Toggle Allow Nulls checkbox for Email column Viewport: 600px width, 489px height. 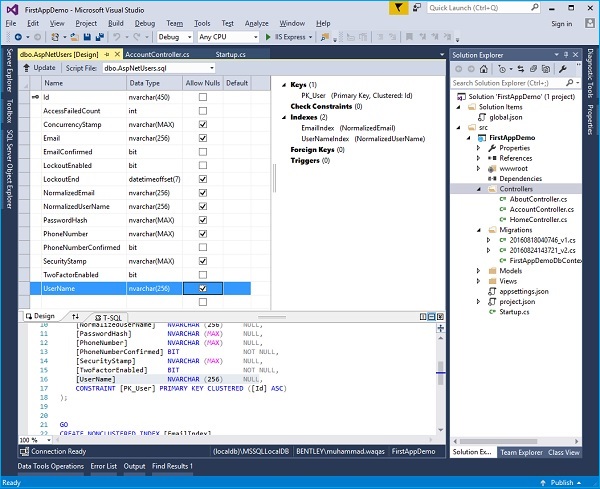coord(203,138)
